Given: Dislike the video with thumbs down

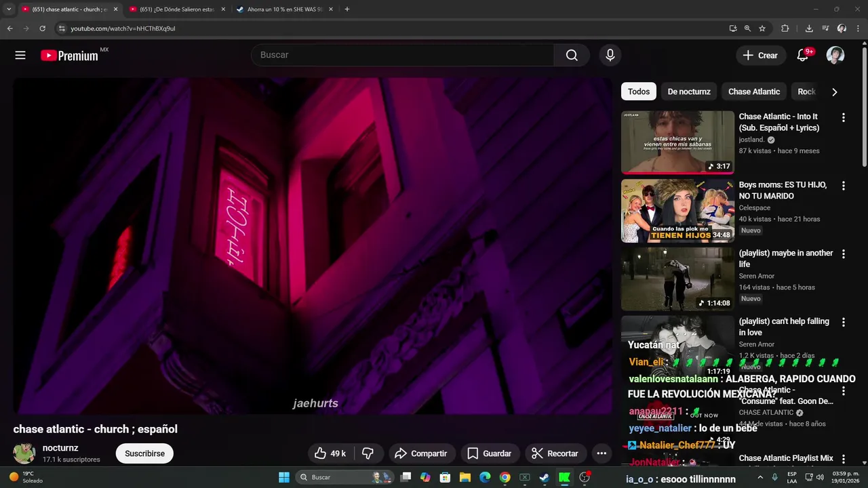Looking at the screenshot, I should point(368,453).
